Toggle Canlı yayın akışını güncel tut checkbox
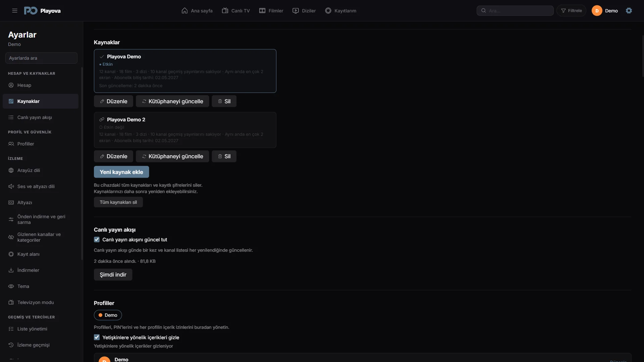Image resolution: width=644 pixels, height=362 pixels. tap(97, 240)
